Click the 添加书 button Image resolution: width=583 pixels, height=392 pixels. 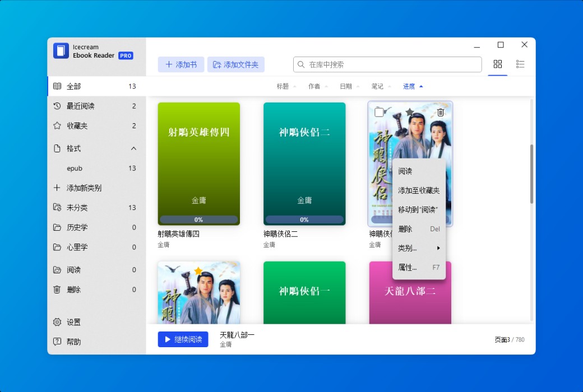[x=181, y=64]
